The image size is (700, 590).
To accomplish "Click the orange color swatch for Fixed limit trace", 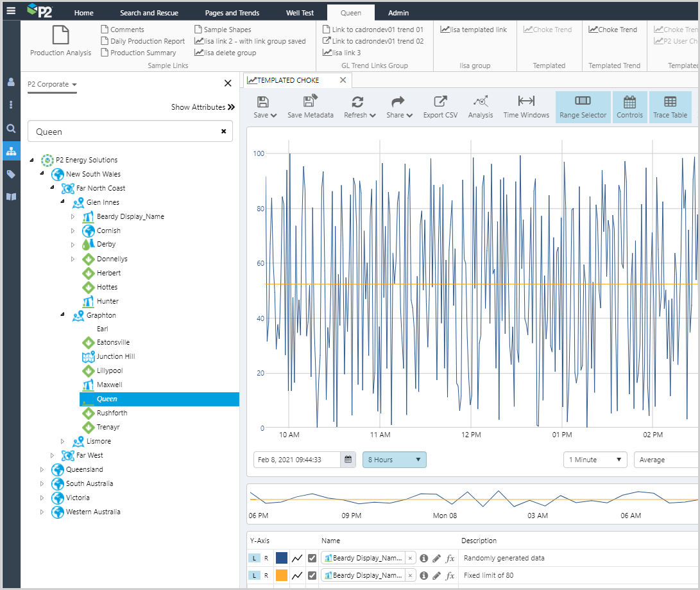I will coord(282,575).
